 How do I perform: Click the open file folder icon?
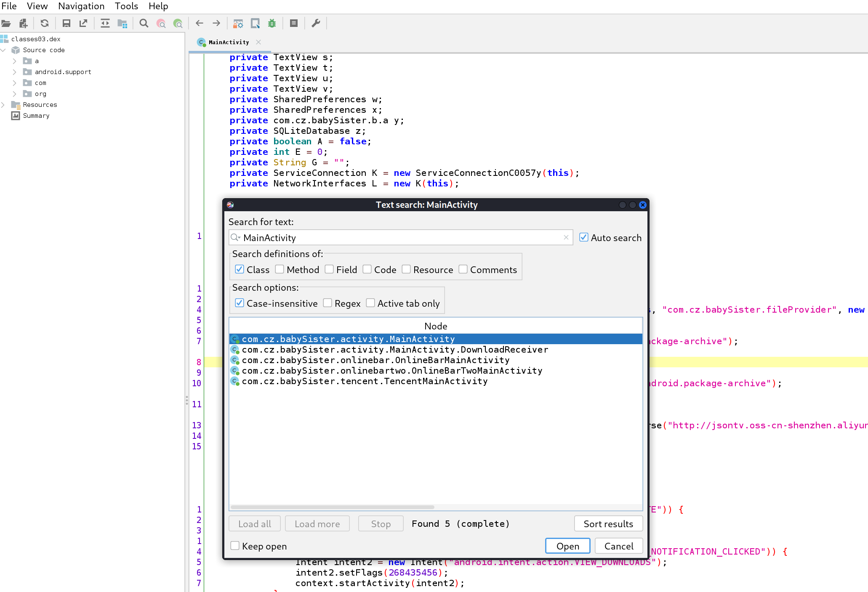coord(6,24)
